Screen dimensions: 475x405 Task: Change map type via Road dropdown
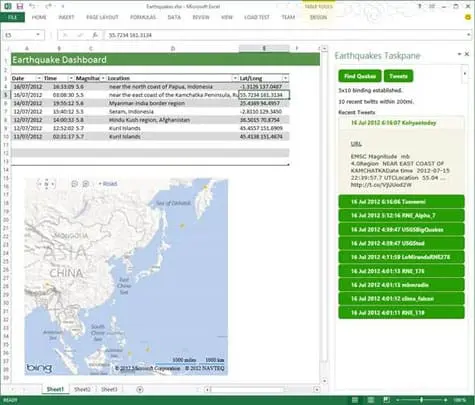107,184
